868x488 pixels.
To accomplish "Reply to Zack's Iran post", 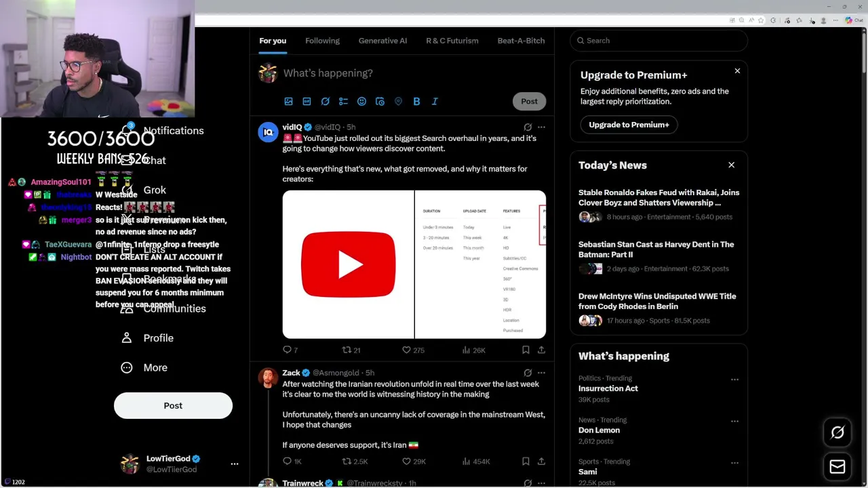I will (x=292, y=461).
